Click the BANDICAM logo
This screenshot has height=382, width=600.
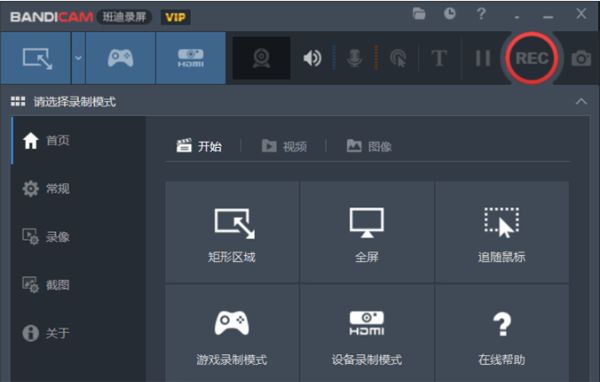52,17
